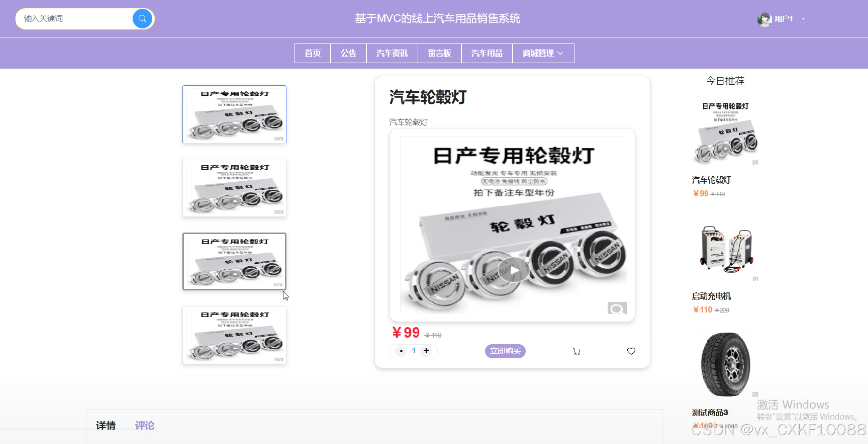Play the video on main product image
Image resolution: width=868 pixels, height=444 pixels.
[x=514, y=270]
